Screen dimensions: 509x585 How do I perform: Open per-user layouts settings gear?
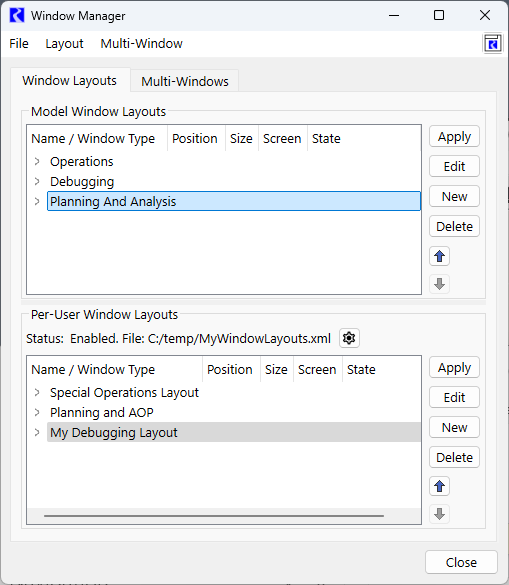349,338
